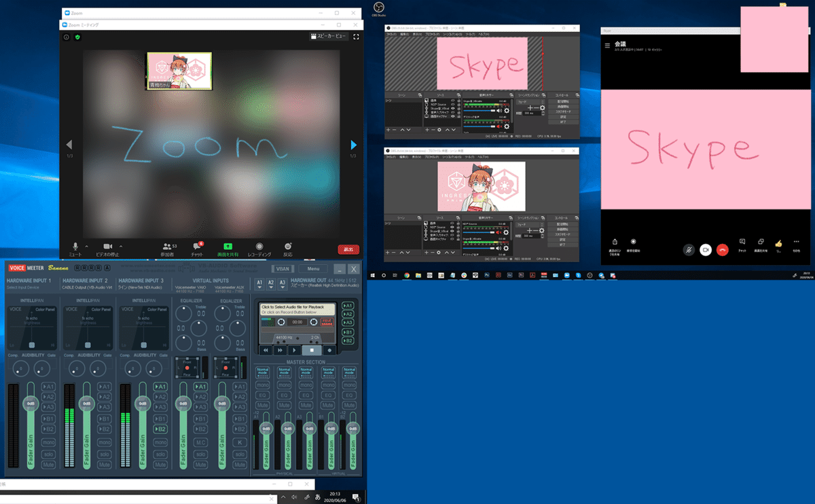
Task: Fast-forward the Voicemeeter cassette player
Action: 279,350
